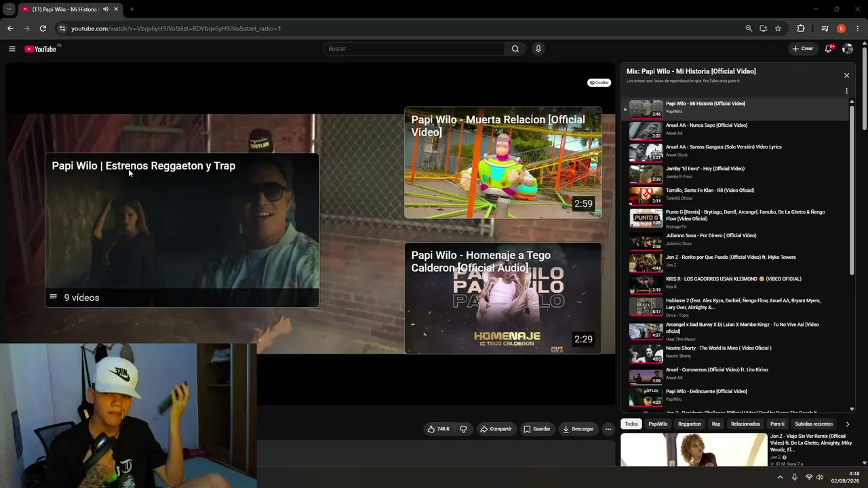Install app via address bar icon
This screenshot has height=488, width=868.
(x=764, y=28)
